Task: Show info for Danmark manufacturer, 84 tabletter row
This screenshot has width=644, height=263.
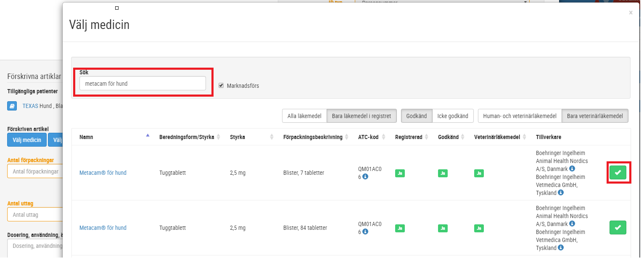Action: pyautogui.click(x=572, y=224)
